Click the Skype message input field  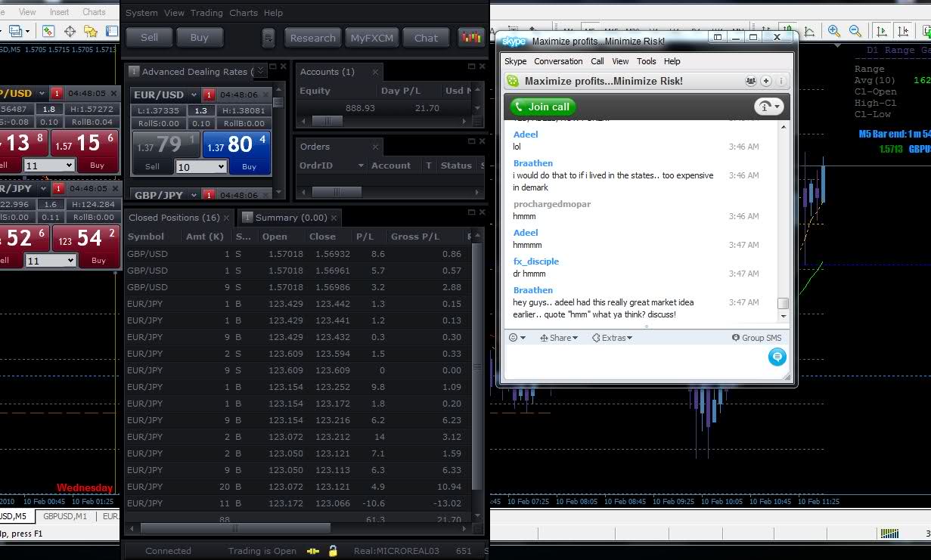[635, 363]
